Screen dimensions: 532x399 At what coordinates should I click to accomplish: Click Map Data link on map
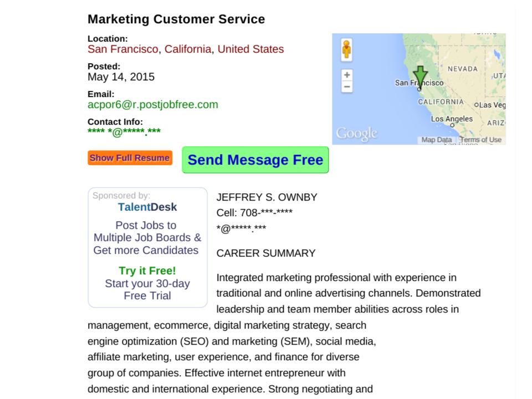pos(436,140)
